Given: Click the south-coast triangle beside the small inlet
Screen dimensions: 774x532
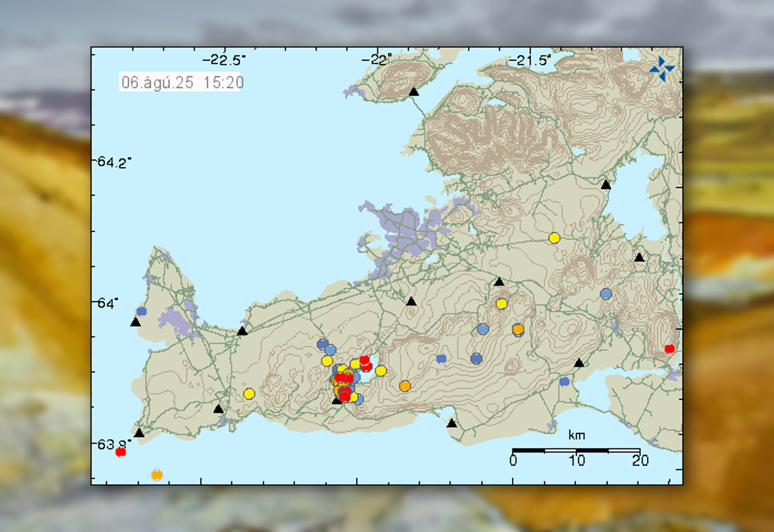Looking at the screenshot, I should click(452, 423).
